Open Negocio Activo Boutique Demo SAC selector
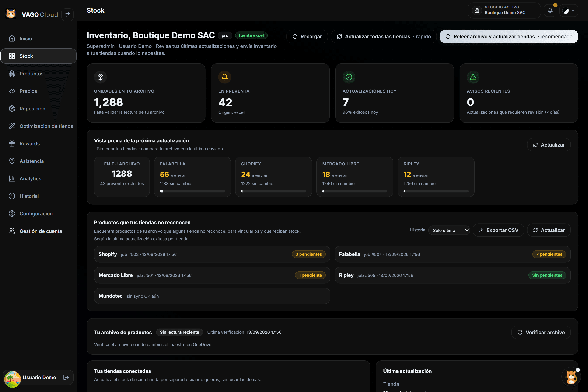The image size is (588, 392). click(504, 10)
